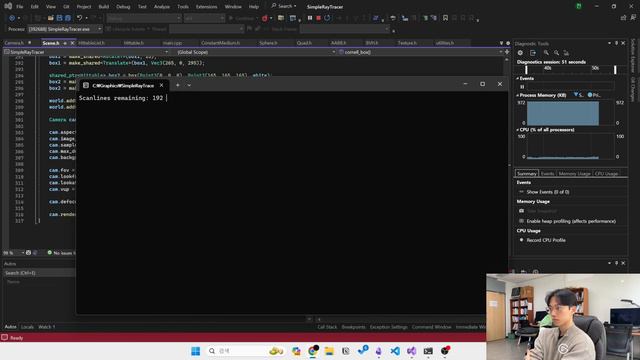Click the Zoom Out magnifier in Diagnostic Tools

tap(556, 53)
